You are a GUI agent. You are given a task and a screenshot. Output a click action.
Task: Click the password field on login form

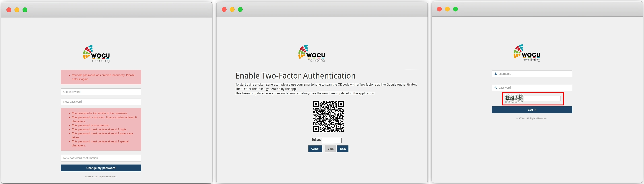tap(532, 88)
